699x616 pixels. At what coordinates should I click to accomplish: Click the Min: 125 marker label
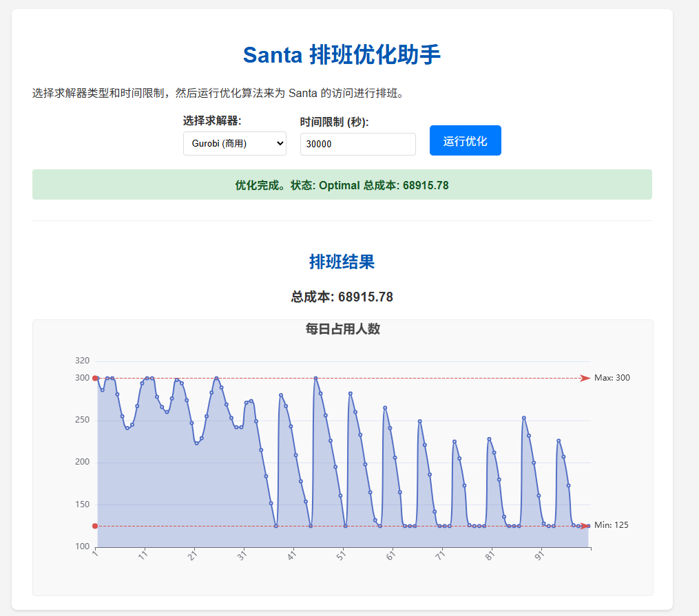click(x=611, y=525)
